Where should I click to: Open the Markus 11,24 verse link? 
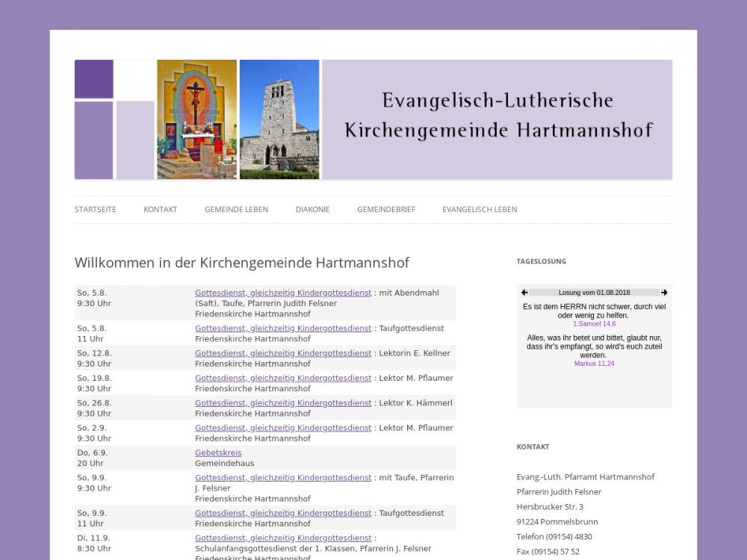click(x=594, y=364)
